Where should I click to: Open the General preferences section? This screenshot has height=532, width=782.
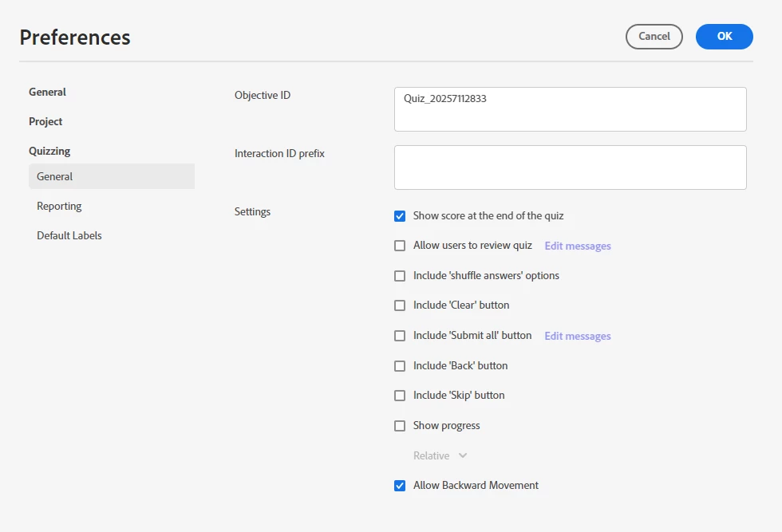[48, 93]
